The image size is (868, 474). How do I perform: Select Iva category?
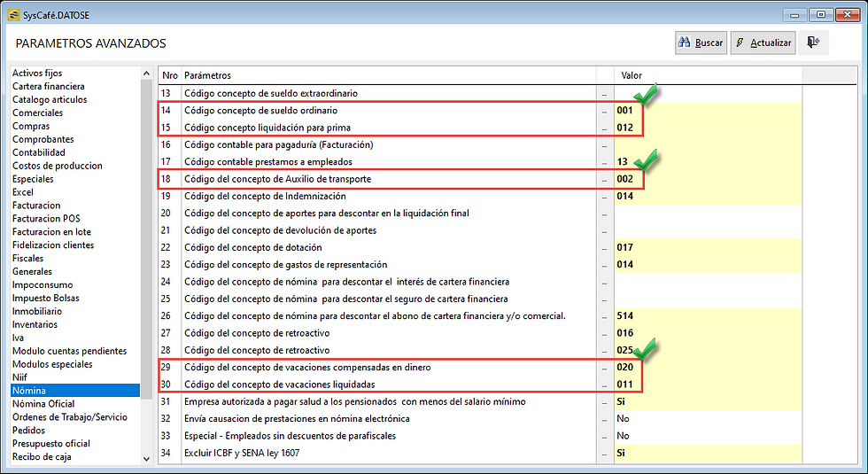(x=19, y=338)
